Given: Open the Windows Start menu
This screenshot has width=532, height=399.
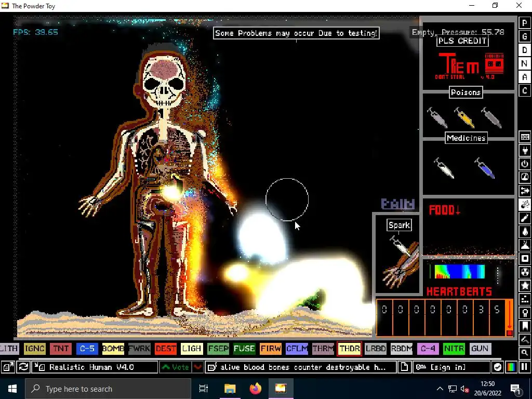Looking at the screenshot, I should coord(12,389).
